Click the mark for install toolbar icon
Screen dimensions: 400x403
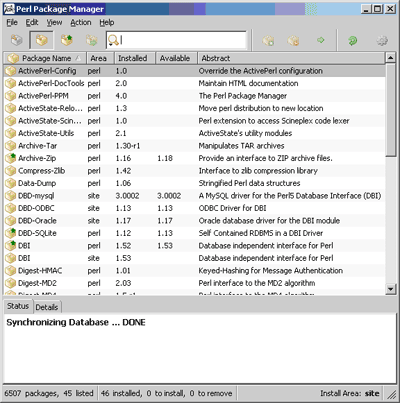coord(268,41)
